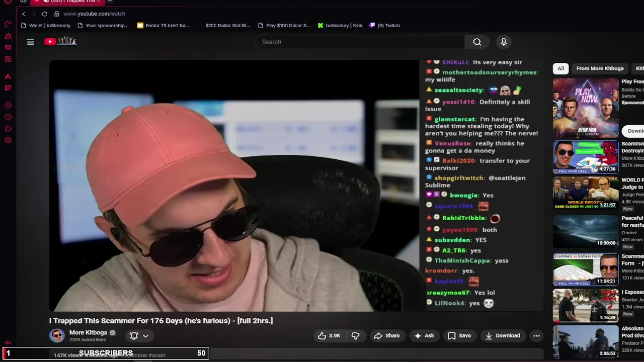Image resolution: width=644 pixels, height=362 pixels.
Task: Open the 1:16:39 I Exposed thumbnail
Action: pos(586,305)
